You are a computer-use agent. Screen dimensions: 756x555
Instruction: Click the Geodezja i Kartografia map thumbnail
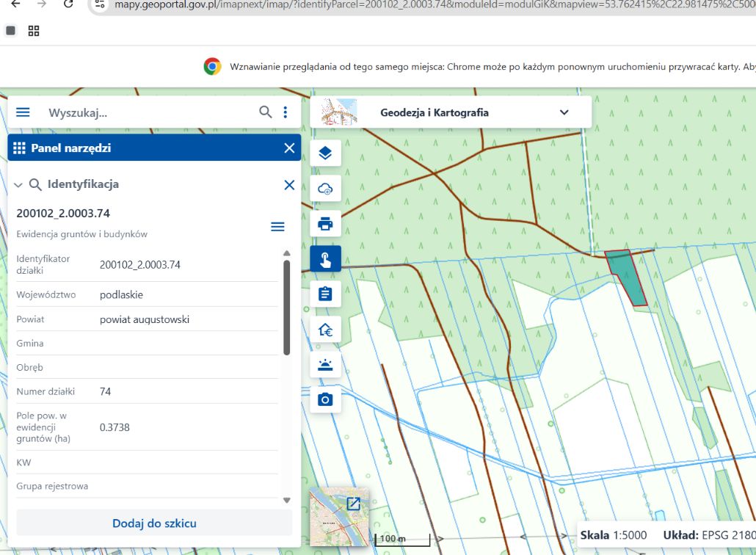coord(339,112)
